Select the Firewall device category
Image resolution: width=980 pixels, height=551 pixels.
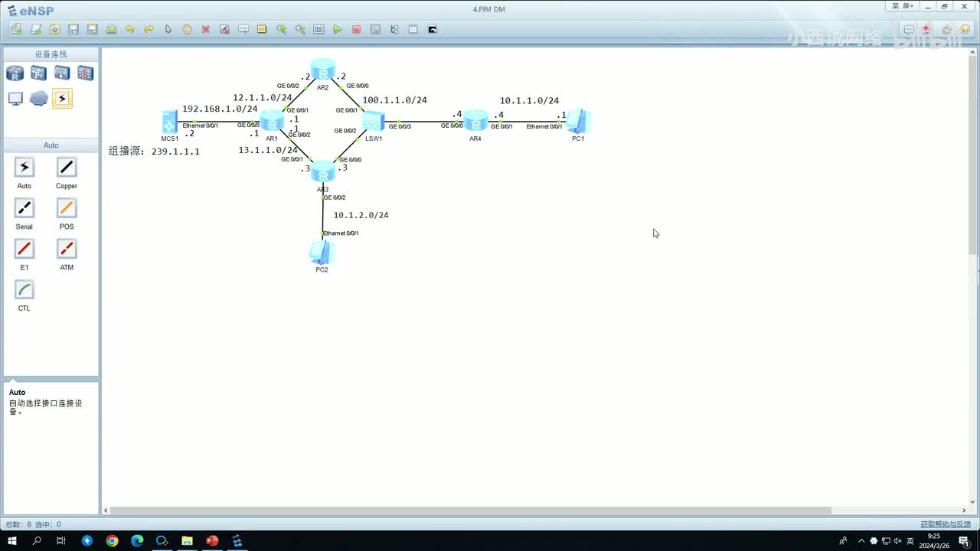[86, 73]
